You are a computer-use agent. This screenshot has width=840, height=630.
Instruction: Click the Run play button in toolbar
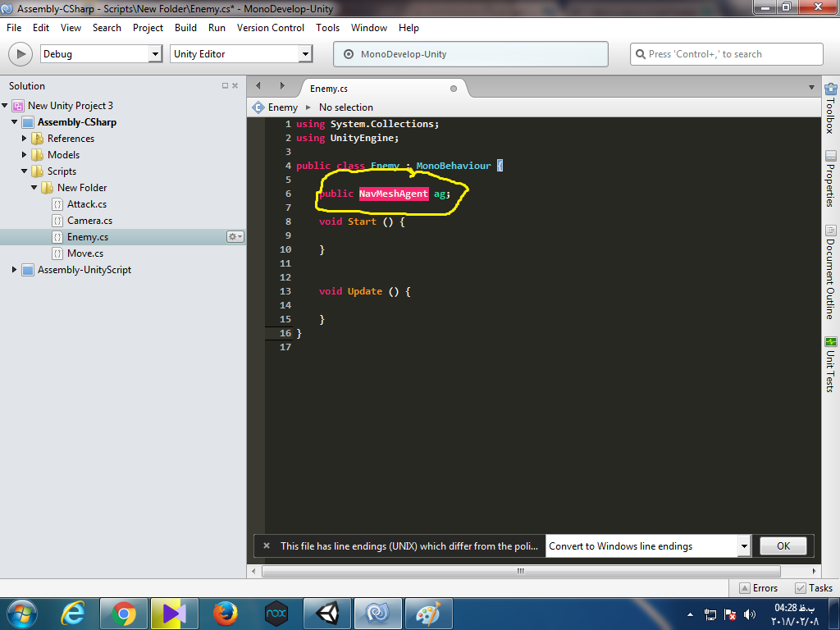pyautogui.click(x=21, y=54)
